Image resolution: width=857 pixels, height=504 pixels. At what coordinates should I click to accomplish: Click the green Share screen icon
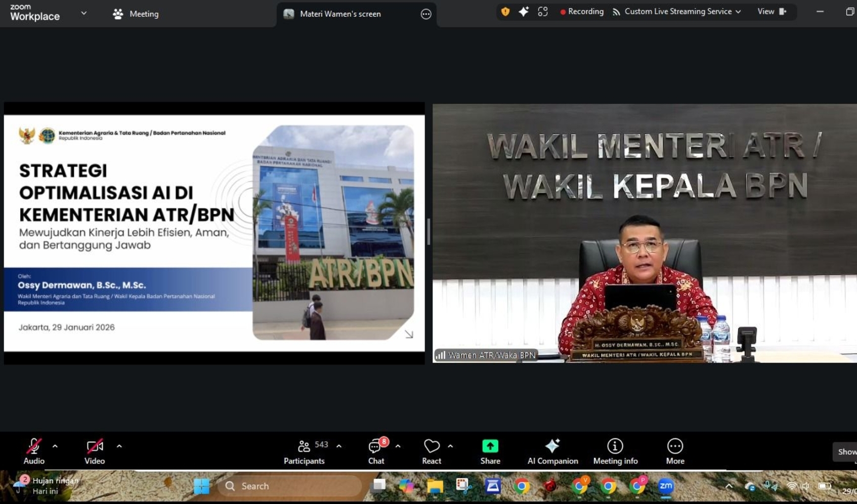(x=490, y=446)
